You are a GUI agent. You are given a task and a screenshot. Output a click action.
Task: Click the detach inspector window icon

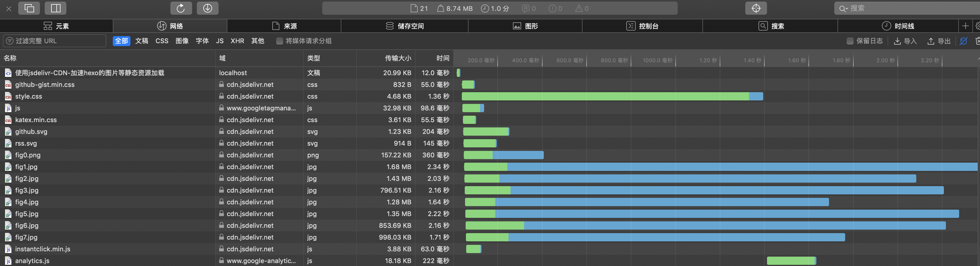point(29,8)
